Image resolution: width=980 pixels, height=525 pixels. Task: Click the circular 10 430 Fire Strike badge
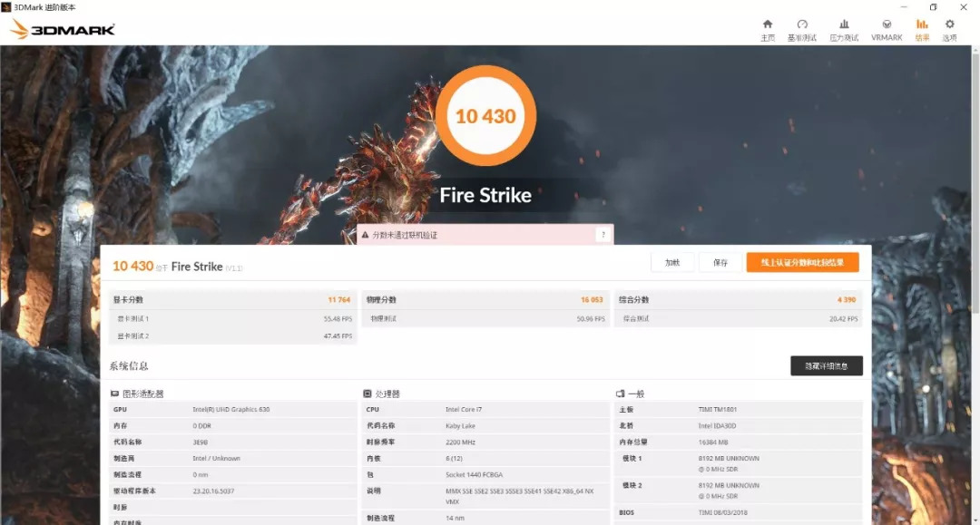point(487,115)
